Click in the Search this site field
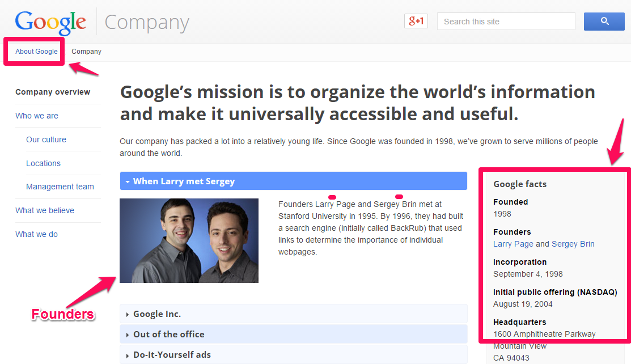The height and width of the screenshot is (364, 631). (506, 22)
